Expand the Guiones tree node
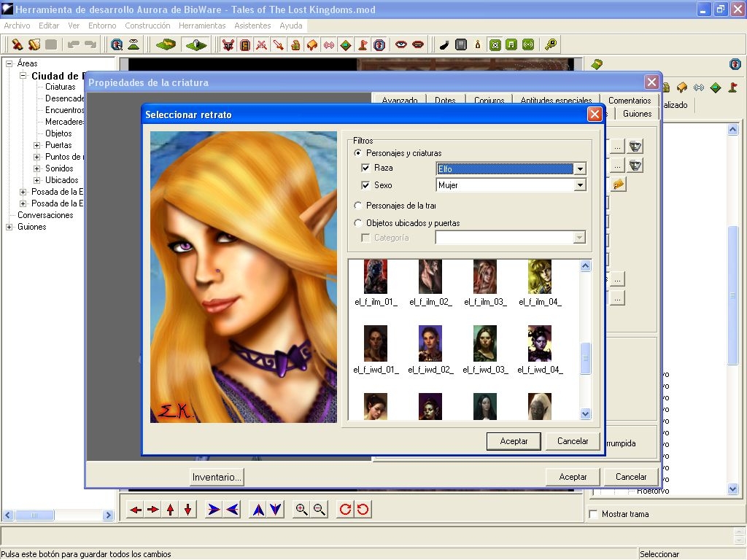Screen dimensions: 747x560 [x=9, y=227]
